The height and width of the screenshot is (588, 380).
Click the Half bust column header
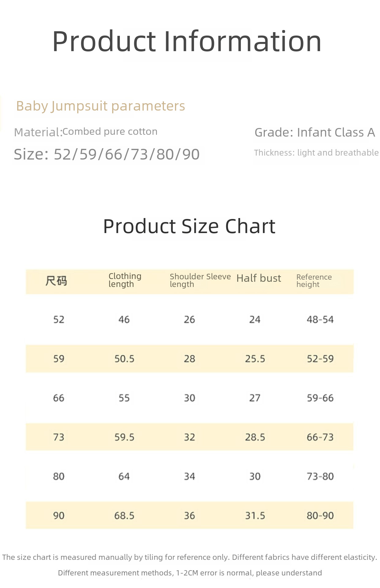point(259,278)
